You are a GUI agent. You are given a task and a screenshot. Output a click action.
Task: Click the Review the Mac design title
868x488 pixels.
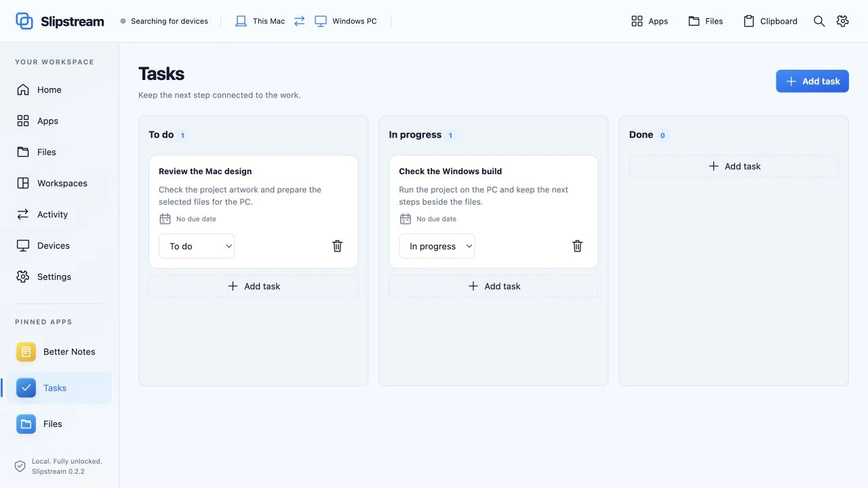point(205,171)
